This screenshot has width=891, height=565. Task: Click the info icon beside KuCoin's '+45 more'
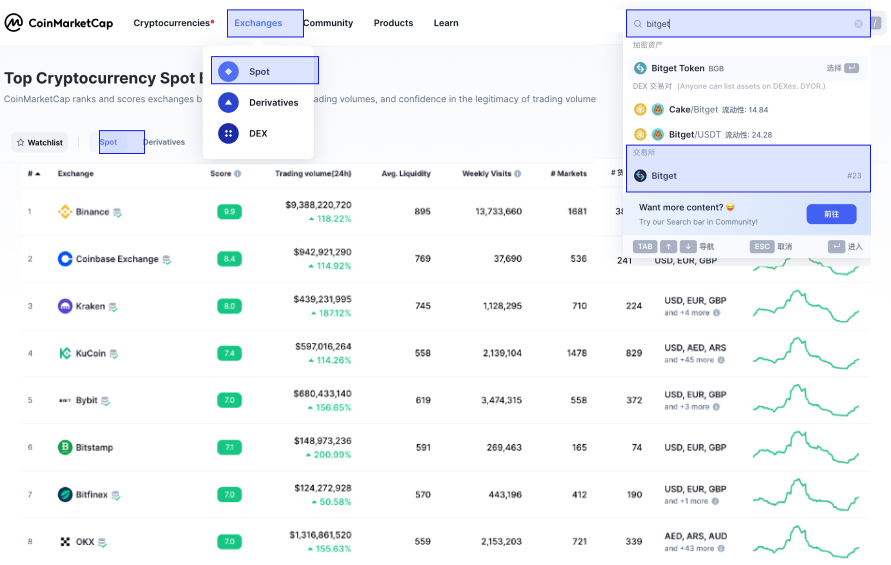point(721,360)
